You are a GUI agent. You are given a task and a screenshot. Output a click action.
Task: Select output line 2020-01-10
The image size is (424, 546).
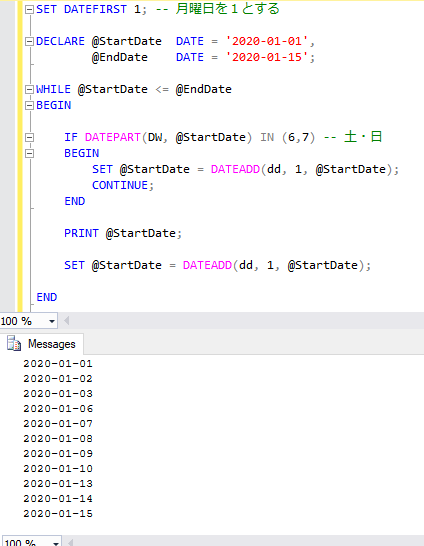click(x=58, y=468)
